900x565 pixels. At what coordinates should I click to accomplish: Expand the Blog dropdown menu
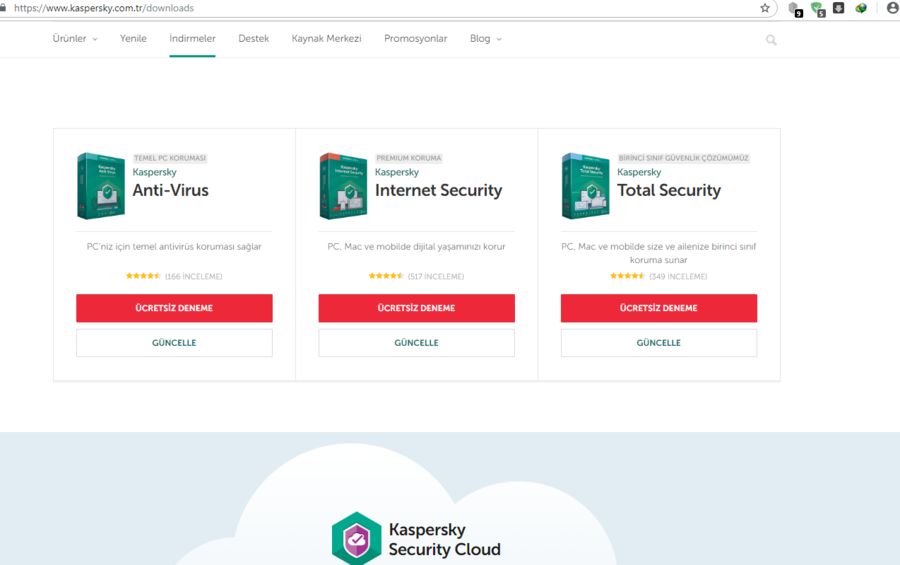(x=486, y=38)
